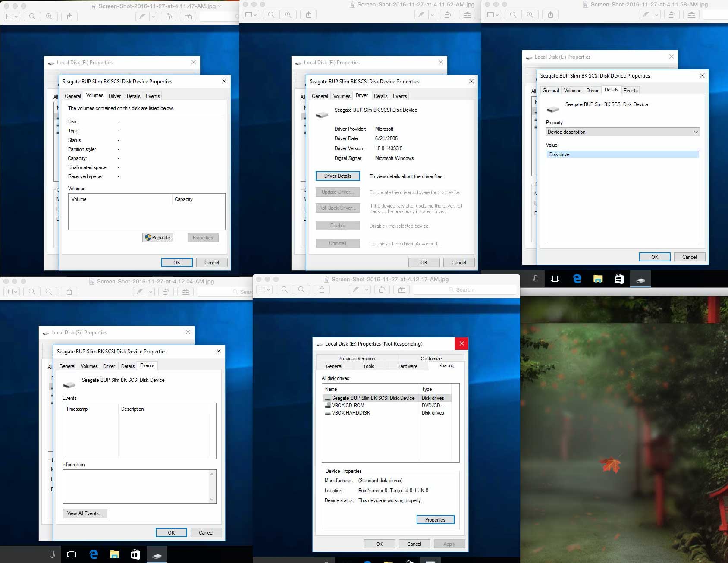
Task: Click Task View icon on taskbar in 4.12.04-AM screenshot
Action: (72, 554)
